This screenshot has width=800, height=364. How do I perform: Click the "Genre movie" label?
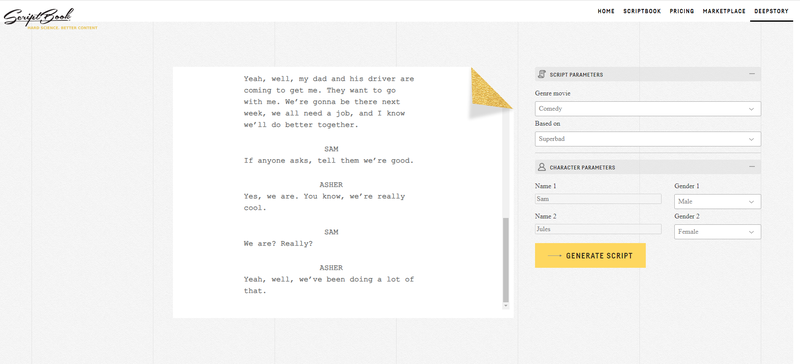click(553, 94)
